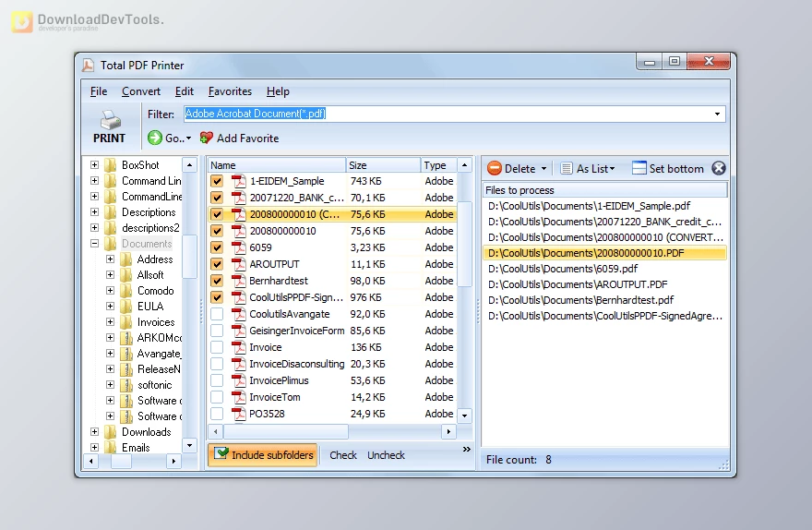The image size is (812, 530).
Task: Click the PDF icon of Invoice
Action: (x=238, y=347)
